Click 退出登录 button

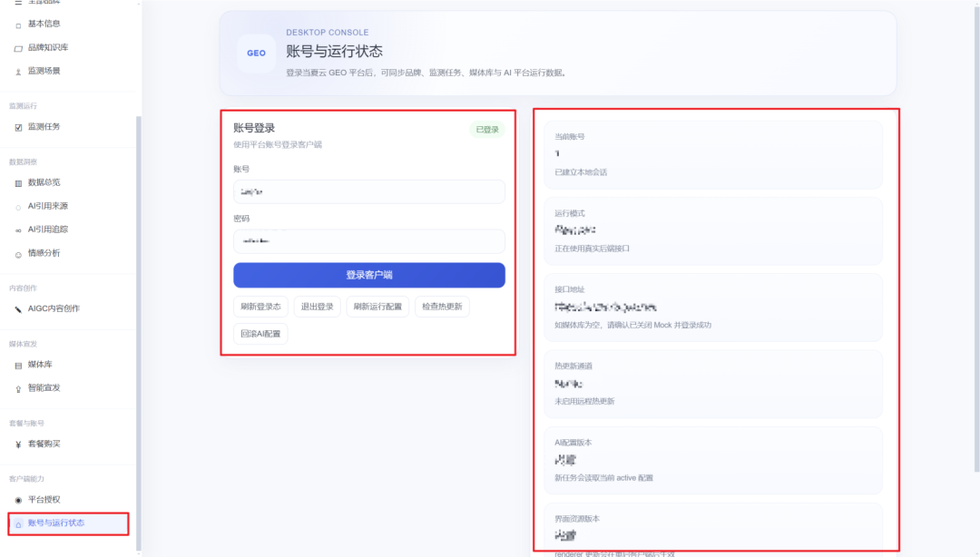(318, 307)
